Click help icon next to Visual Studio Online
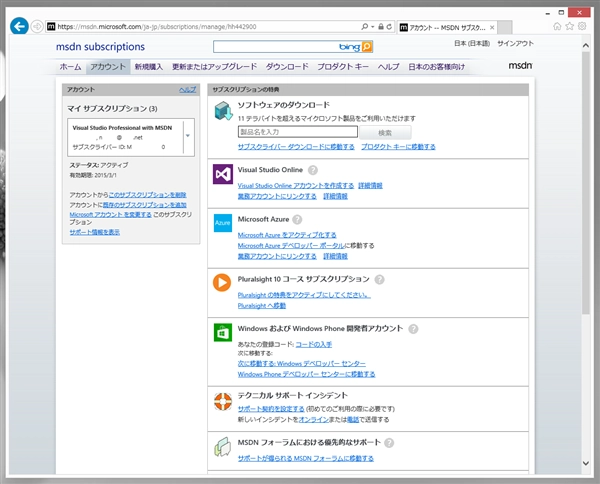The height and width of the screenshot is (484, 600). coord(313,170)
